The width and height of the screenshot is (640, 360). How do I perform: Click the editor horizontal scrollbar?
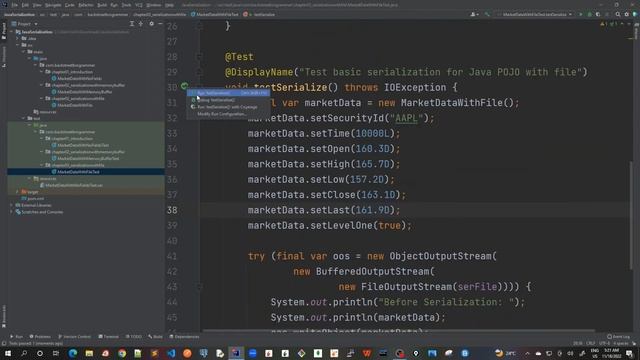(398, 330)
